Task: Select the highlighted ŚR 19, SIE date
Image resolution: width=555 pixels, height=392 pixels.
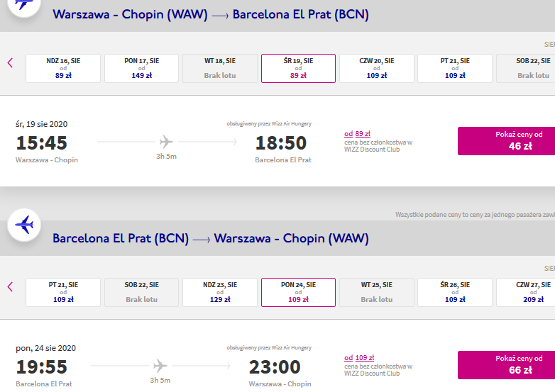Action: 298,68
